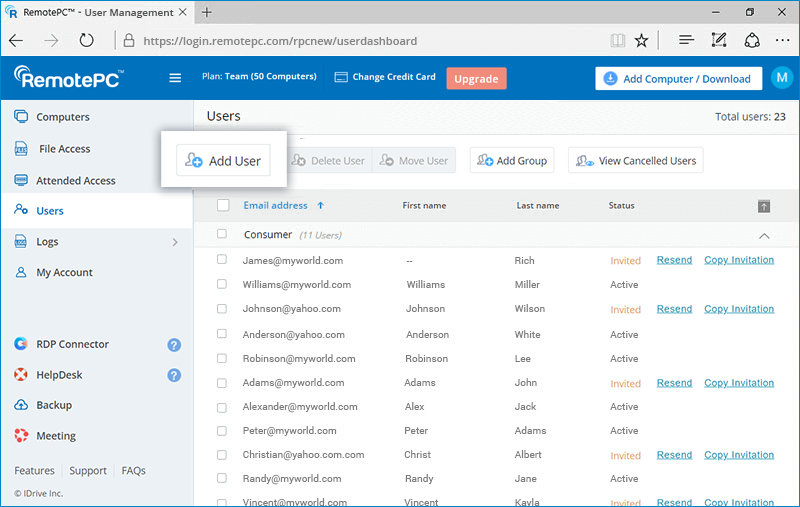The height and width of the screenshot is (507, 800).
Task: Add page to favorites star
Action: pyautogui.click(x=641, y=40)
